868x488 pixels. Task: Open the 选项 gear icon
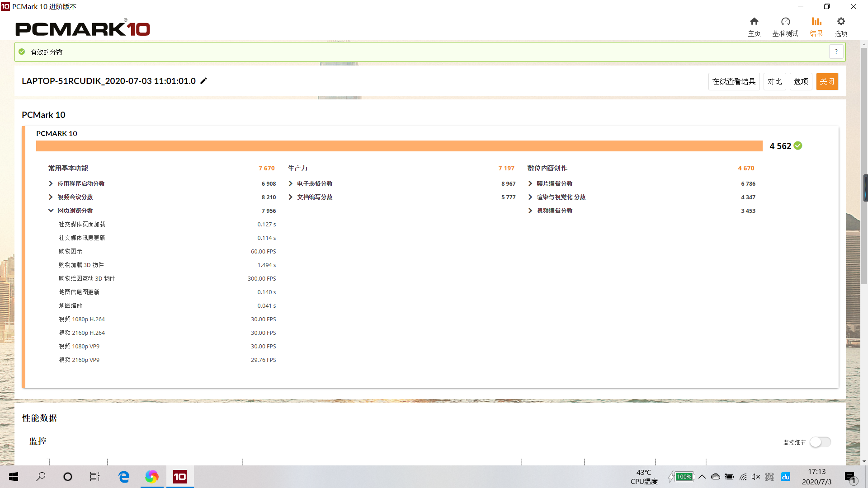pyautogui.click(x=841, y=27)
